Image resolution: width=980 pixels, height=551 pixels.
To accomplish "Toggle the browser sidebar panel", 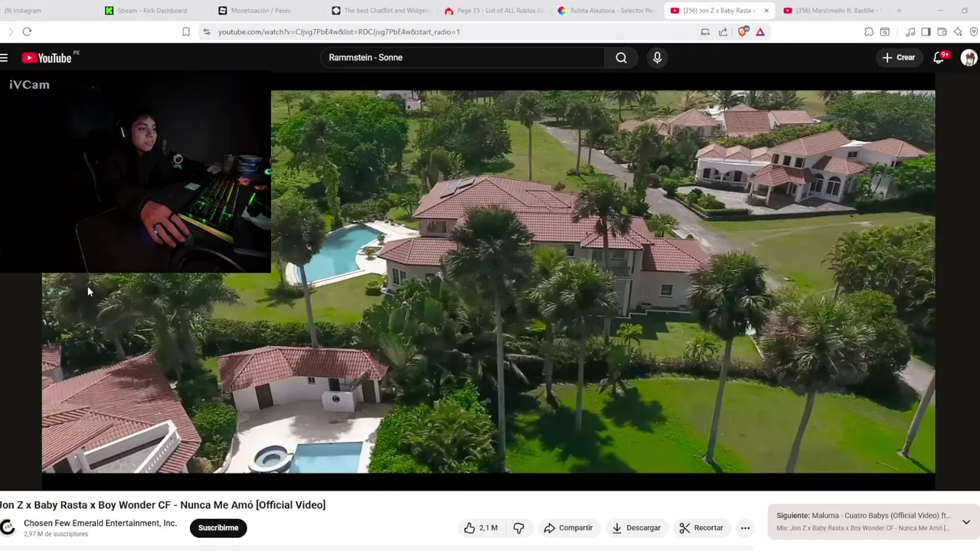I will pos(926,31).
